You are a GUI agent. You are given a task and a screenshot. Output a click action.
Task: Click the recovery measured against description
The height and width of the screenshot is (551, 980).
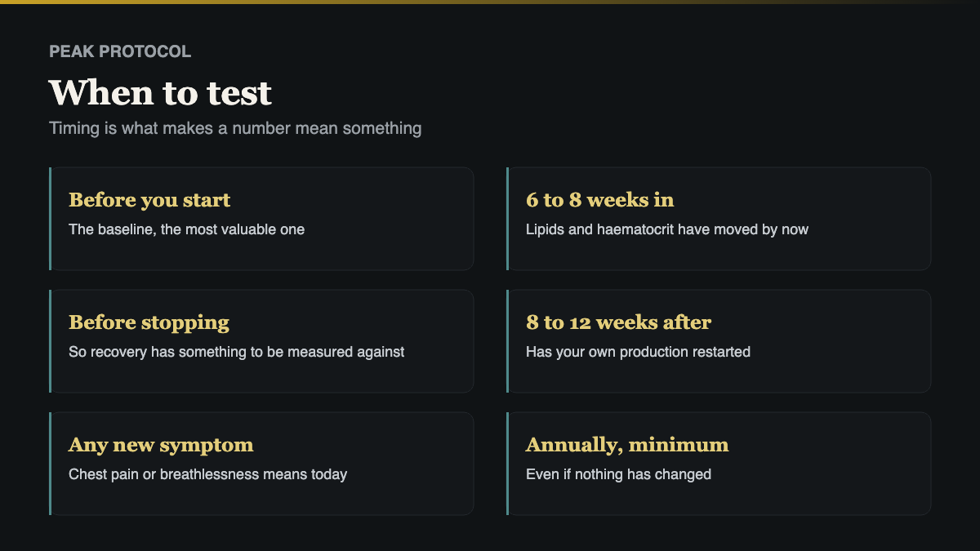pyautogui.click(x=237, y=352)
